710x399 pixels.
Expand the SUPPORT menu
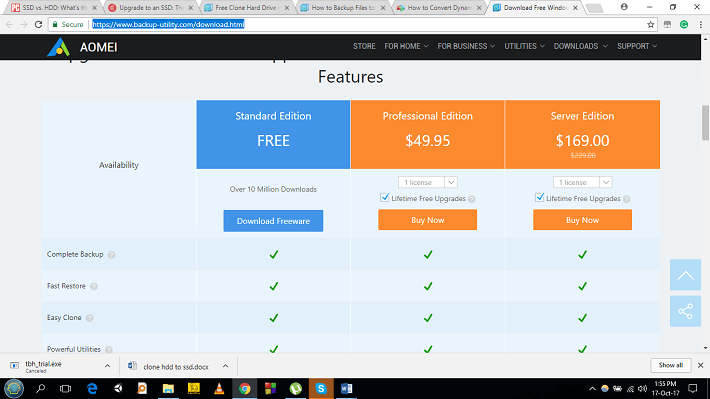[x=637, y=46]
